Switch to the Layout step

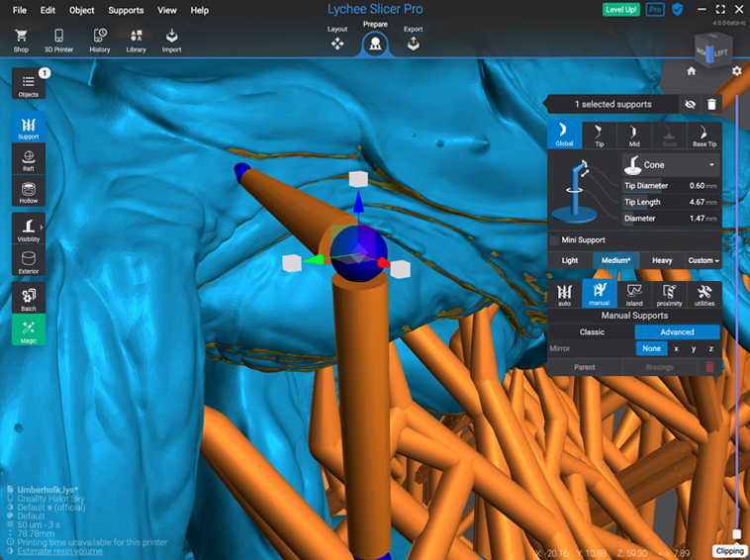[337, 39]
